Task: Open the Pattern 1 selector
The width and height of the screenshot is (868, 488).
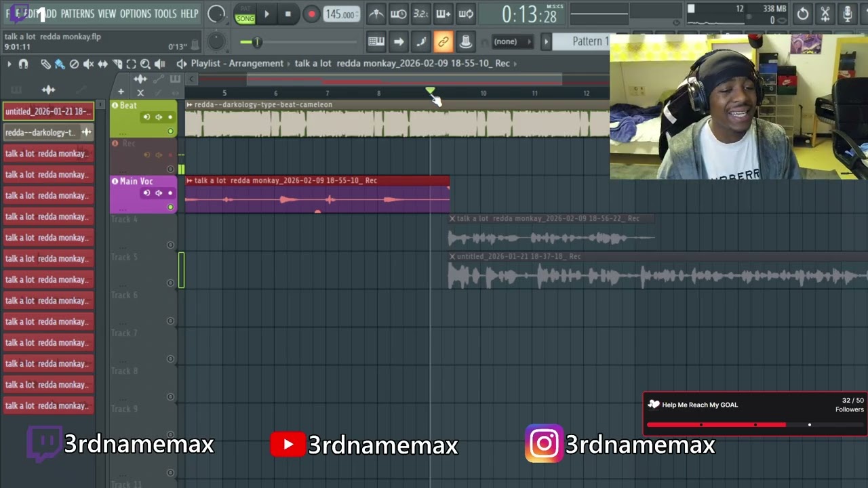Action: (581, 41)
